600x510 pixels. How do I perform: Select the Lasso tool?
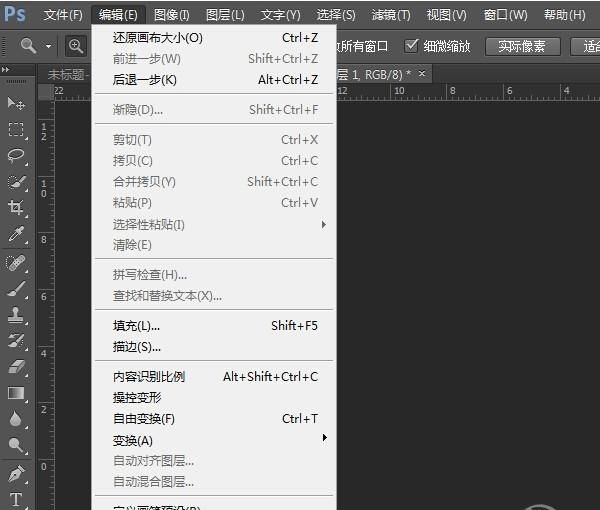[x=16, y=155]
